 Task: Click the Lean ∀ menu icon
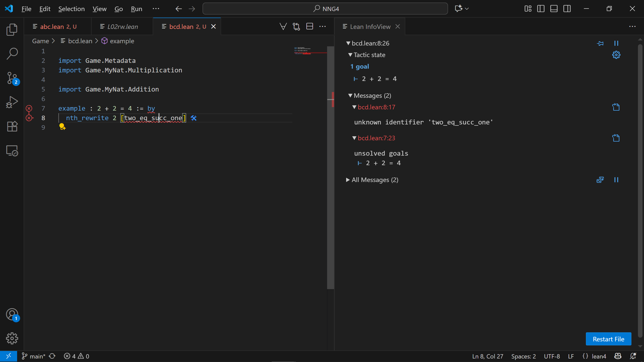(x=283, y=26)
